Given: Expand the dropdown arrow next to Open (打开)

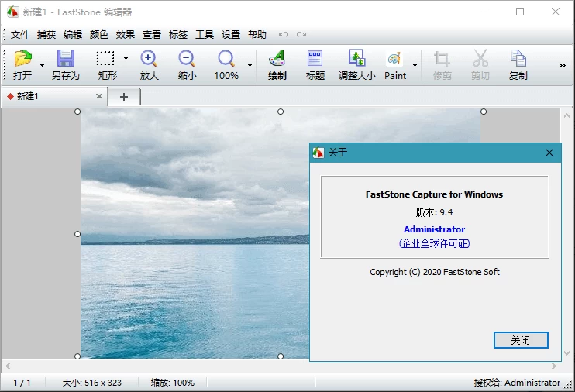Looking at the screenshot, I should click(x=42, y=66).
